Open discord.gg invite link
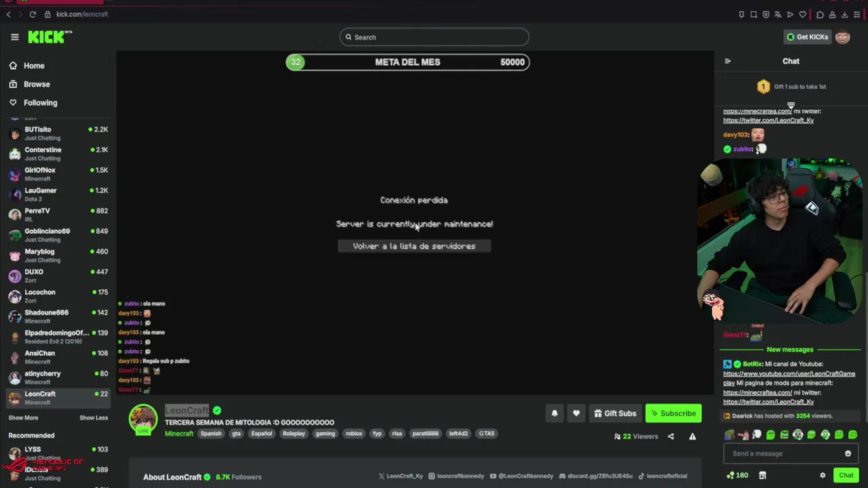The width and height of the screenshot is (868, 488). pos(595,476)
